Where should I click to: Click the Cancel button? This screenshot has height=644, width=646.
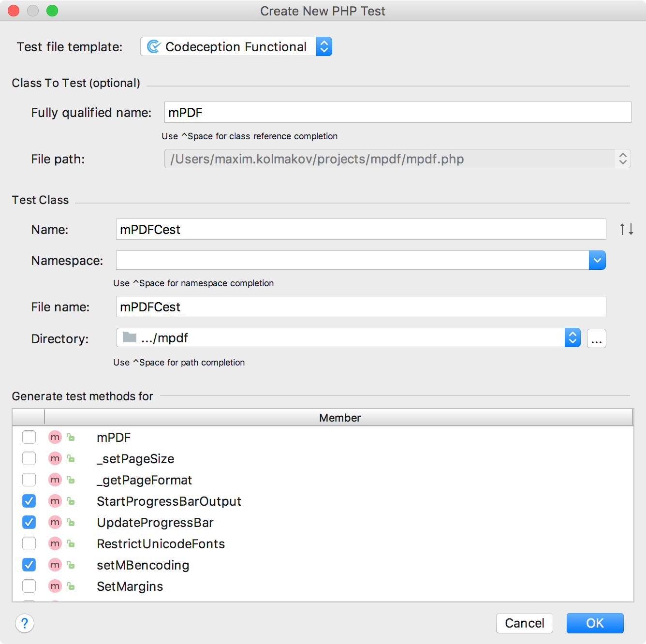pos(525,623)
